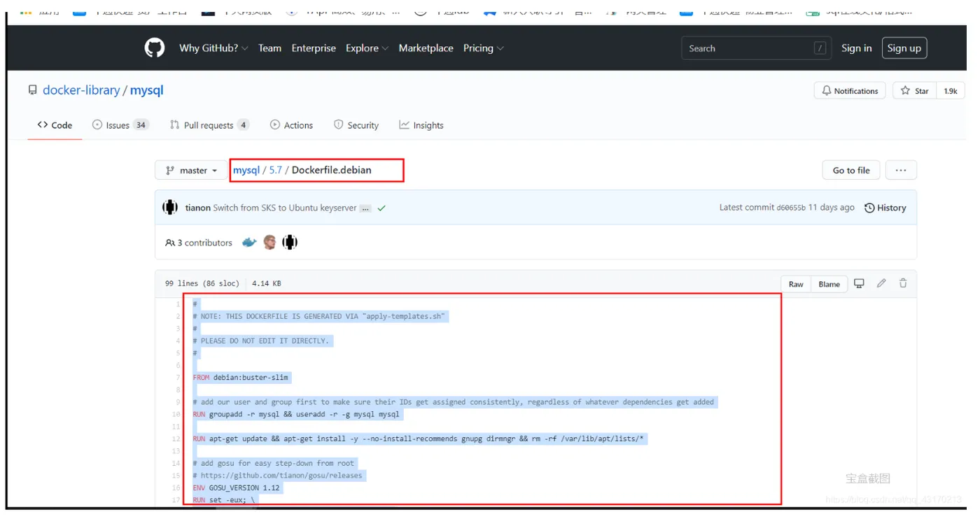
Task: Click the 3 contributors label
Action: pyautogui.click(x=199, y=243)
